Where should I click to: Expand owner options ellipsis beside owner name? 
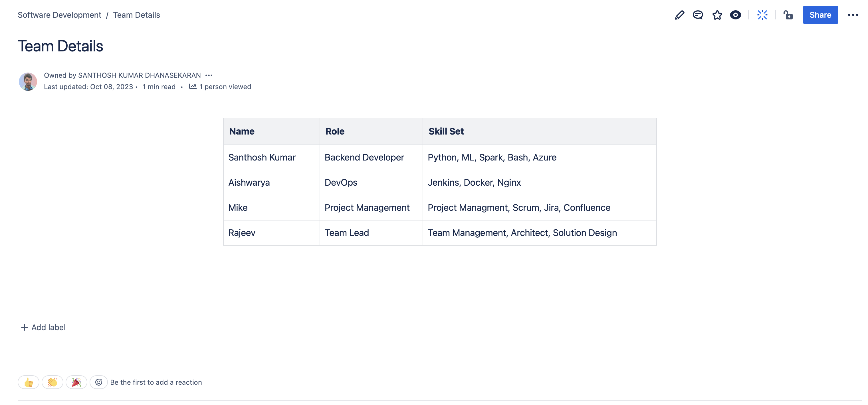point(209,75)
